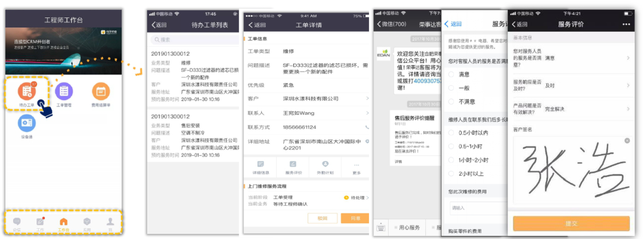
Task: Select the 不满意 radio option
Action: pyautogui.click(x=451, y=102)
